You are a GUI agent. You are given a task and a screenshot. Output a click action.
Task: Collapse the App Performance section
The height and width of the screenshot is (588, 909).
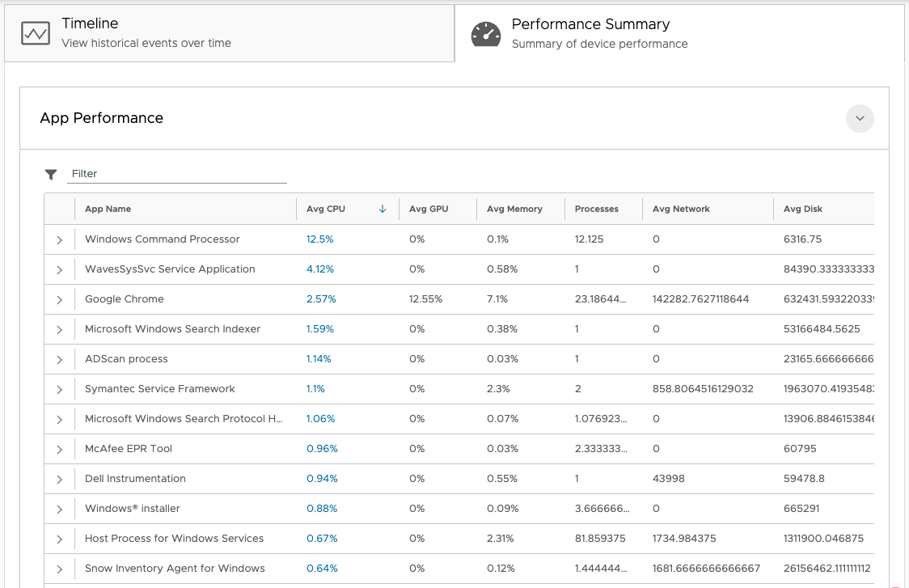(x=860, y=118)
